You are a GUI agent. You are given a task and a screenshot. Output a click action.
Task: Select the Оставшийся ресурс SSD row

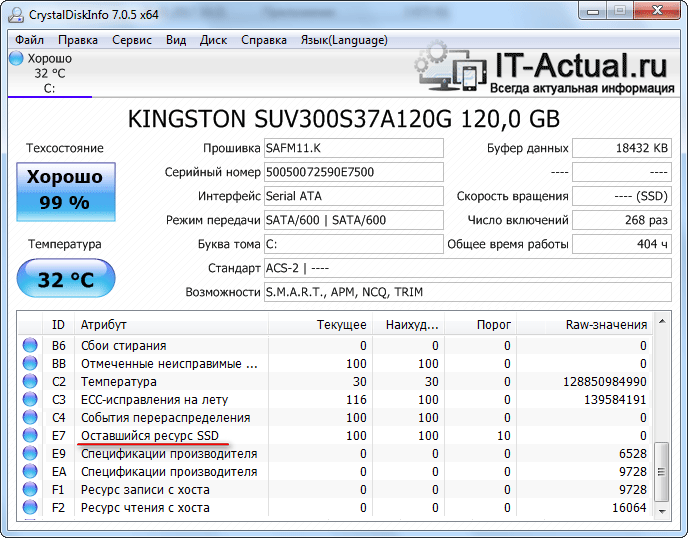pyautogui.click(x=335, y=435)
